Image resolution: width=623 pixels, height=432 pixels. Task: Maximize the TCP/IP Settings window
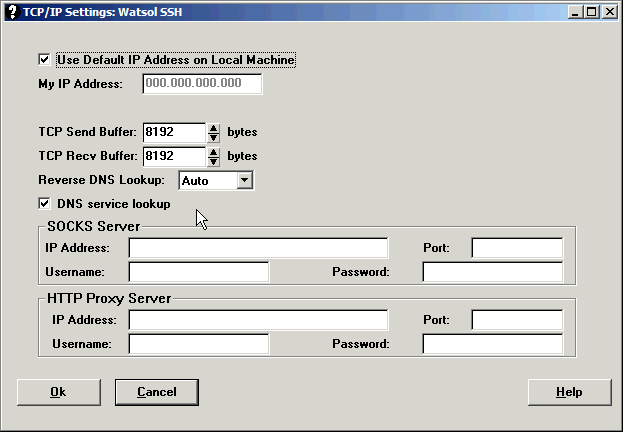click(593, 12)
